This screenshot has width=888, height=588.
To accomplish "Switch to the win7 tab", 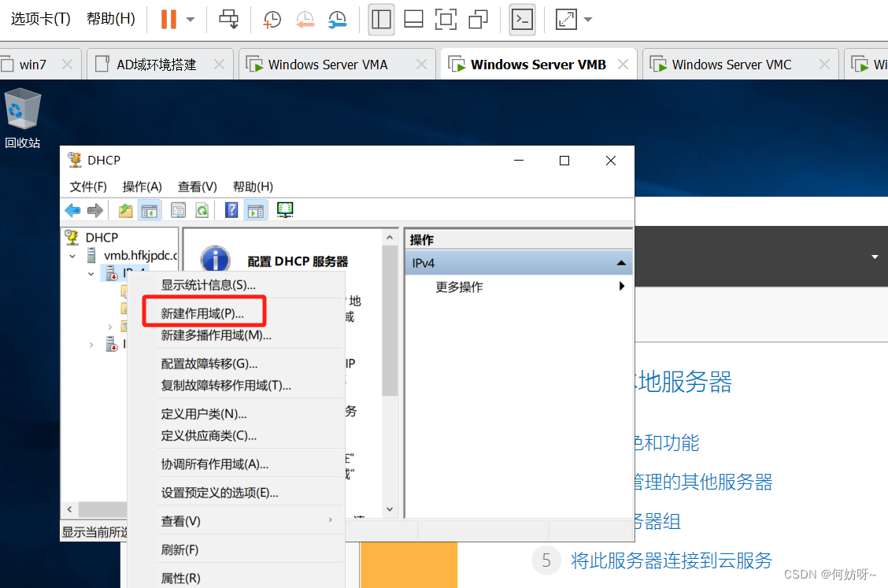I will 33,65.
